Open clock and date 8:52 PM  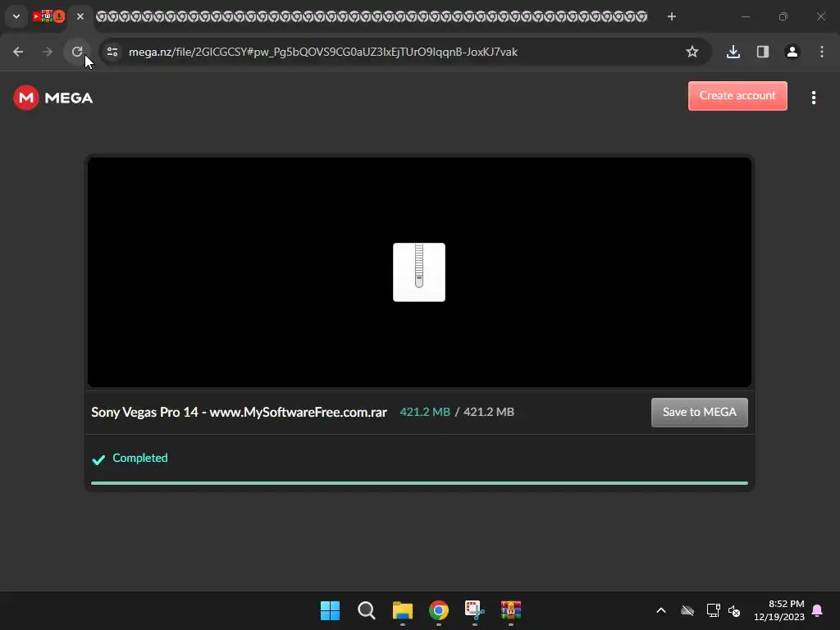point(779,610)
